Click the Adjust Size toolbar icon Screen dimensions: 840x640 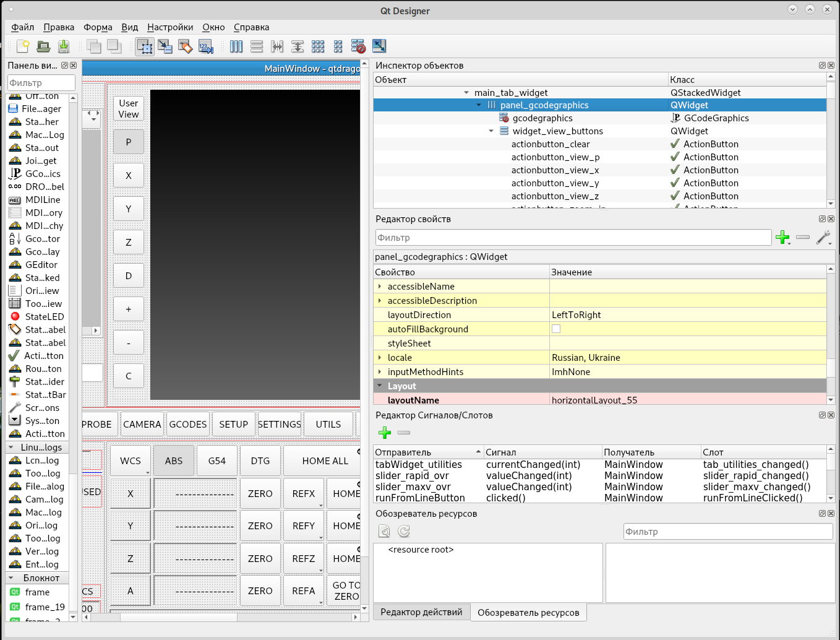(379, 46)
